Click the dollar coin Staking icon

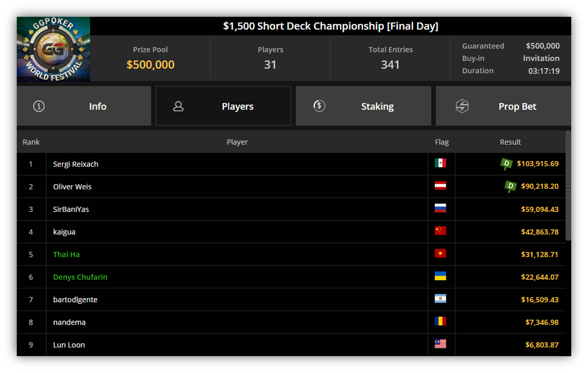[x=319, y=106]
